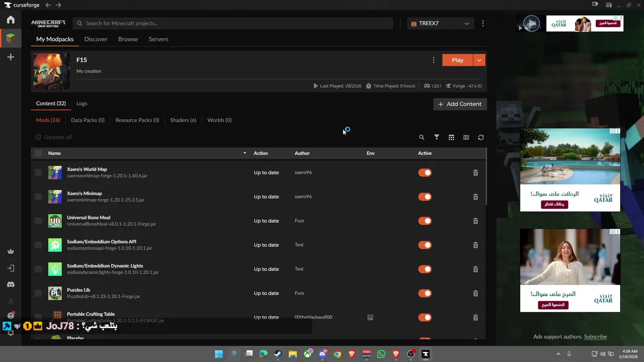Click server env icon for Portable Crafting Table

coord(370,317)
